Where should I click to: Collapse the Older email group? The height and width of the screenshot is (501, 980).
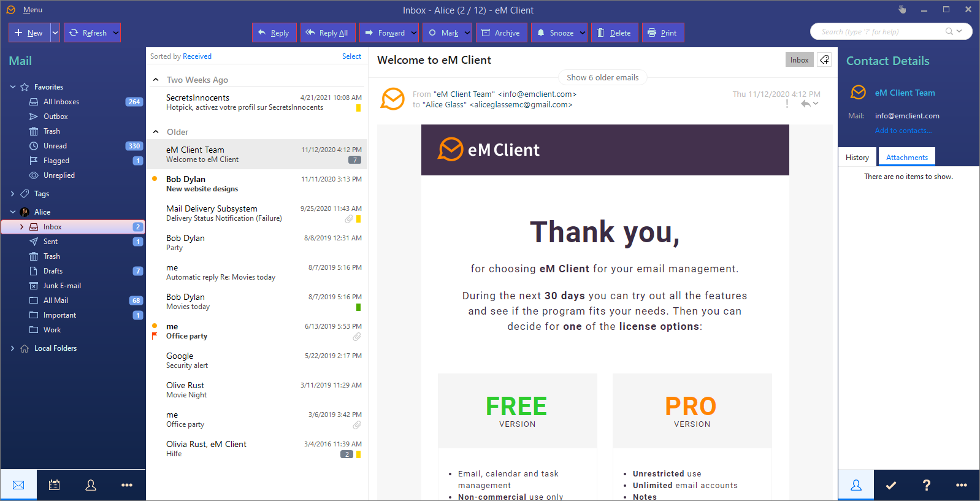(x=156, y=132)
